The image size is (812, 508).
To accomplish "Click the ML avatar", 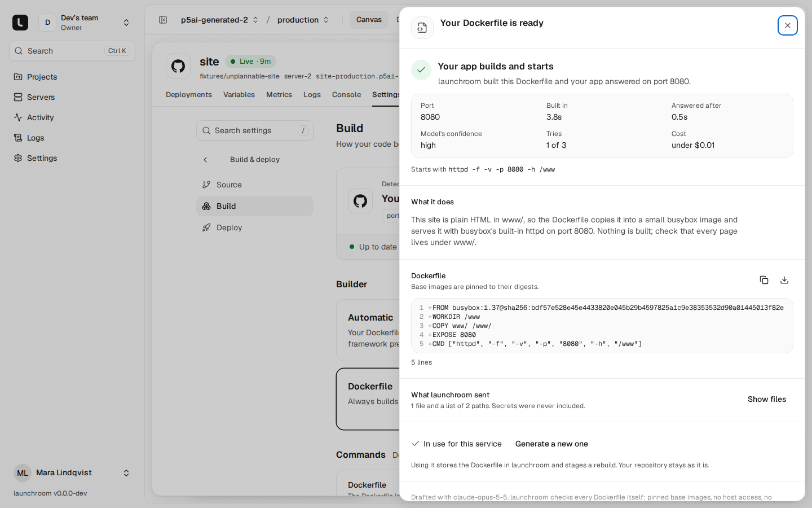I will 23,473.
